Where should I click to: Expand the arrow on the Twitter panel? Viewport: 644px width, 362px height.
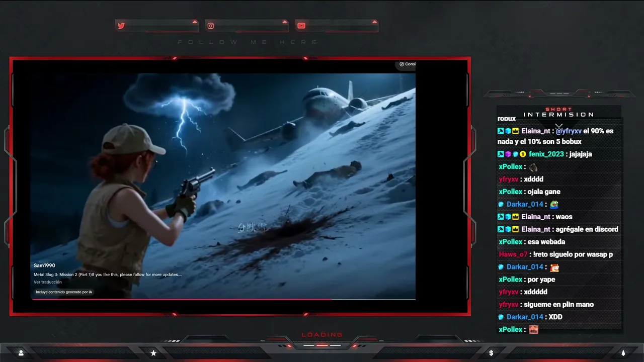(195, 22)
